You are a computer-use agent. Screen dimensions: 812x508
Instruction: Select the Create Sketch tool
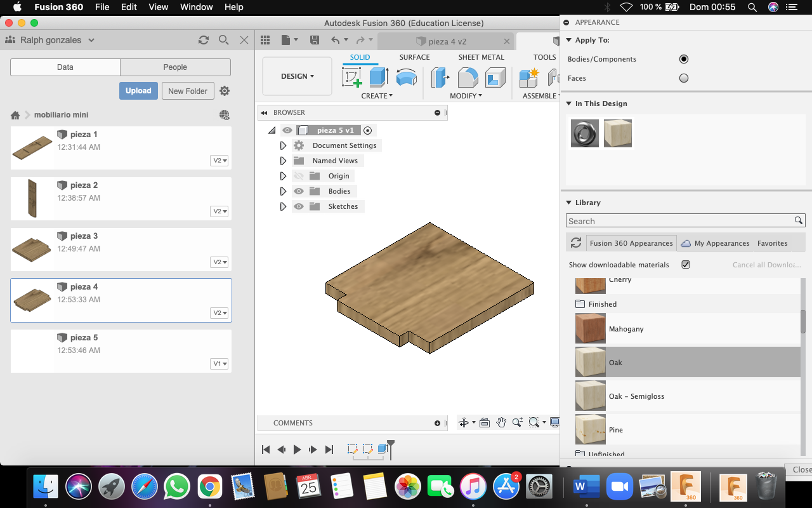(351, 77)
